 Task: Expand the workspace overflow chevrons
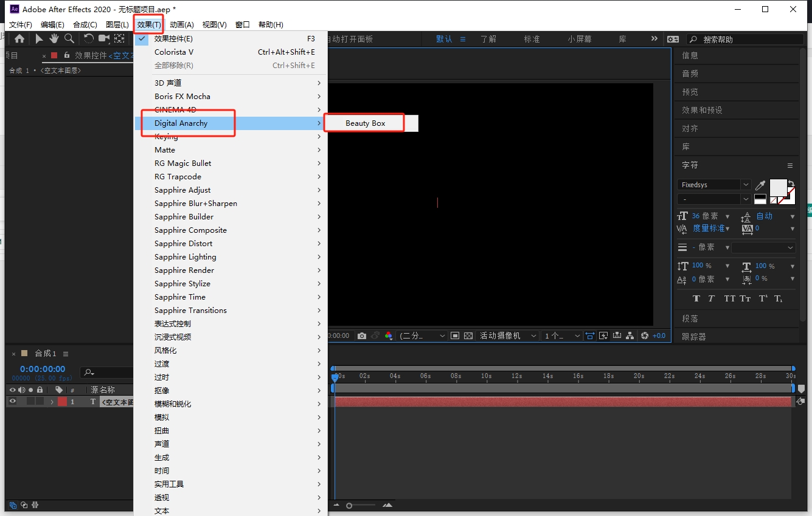point(654,38)
